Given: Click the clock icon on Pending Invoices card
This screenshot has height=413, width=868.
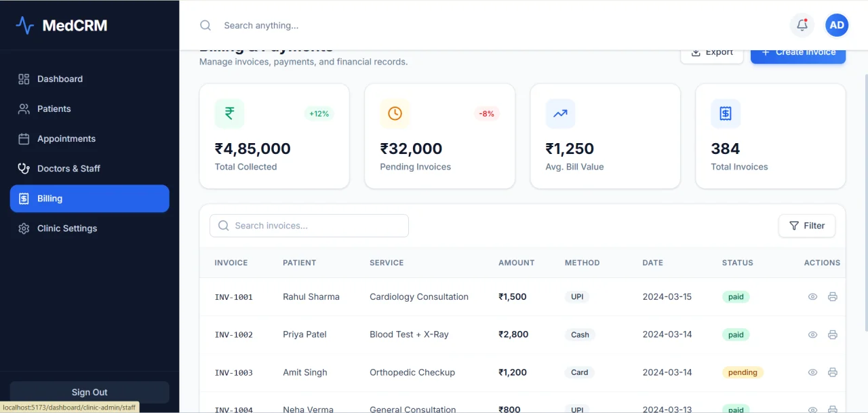Looking at the screenshot, I should (x=395, y=113).
